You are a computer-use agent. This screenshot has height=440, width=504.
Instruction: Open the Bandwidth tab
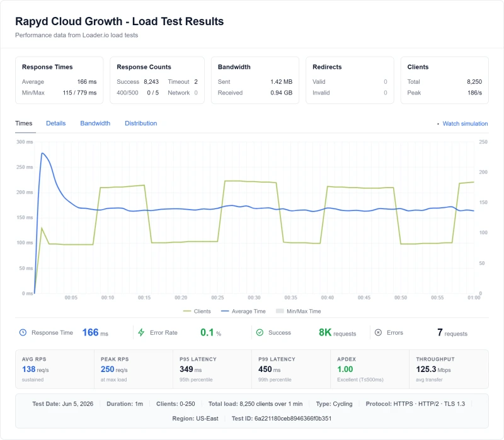coord(95,123)
